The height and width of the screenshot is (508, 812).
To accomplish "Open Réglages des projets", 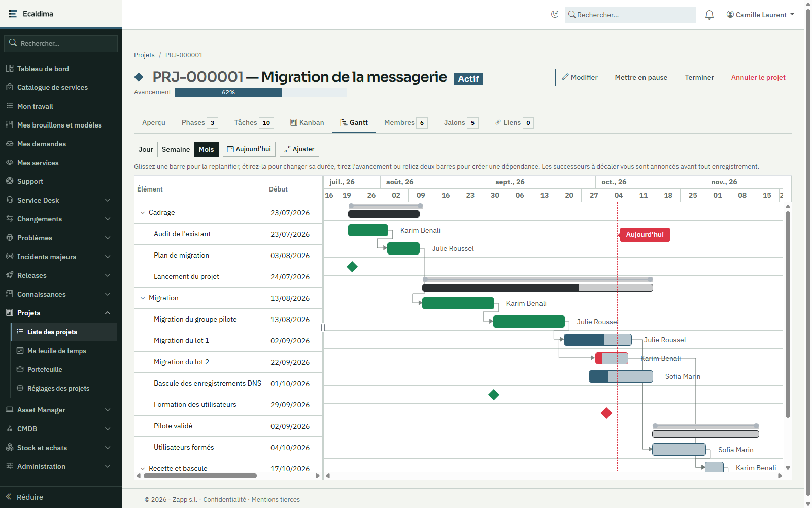I will [64, 388].
